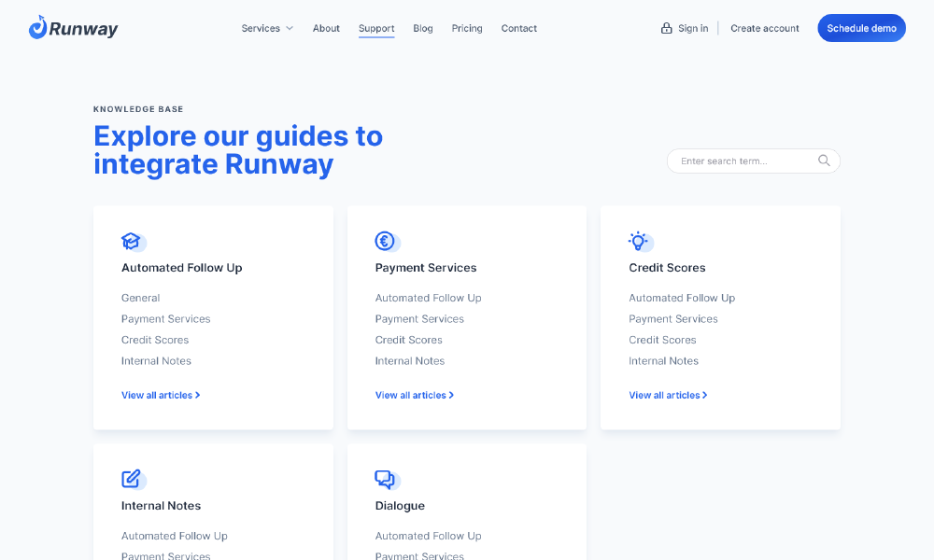Click the search magnifier icon
The height and width of the screenshot is (560, 934).
point(824,160)
